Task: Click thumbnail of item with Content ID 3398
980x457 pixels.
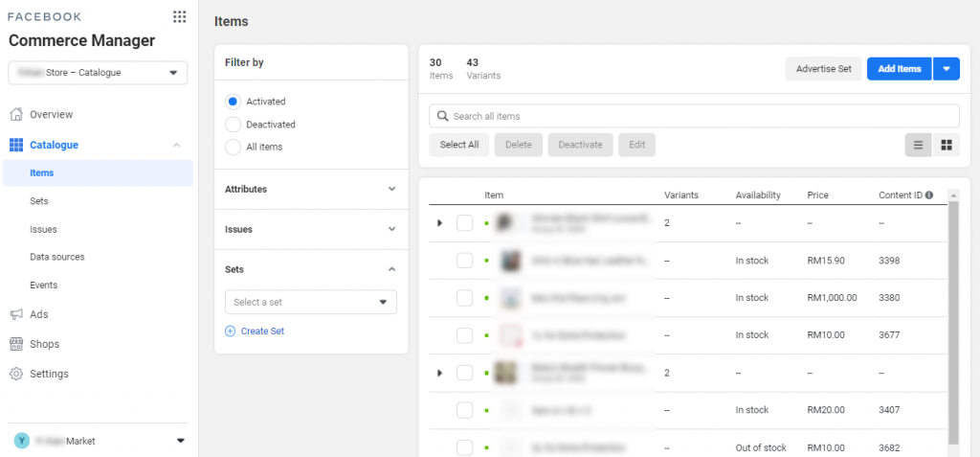Action: click(511, 261)
